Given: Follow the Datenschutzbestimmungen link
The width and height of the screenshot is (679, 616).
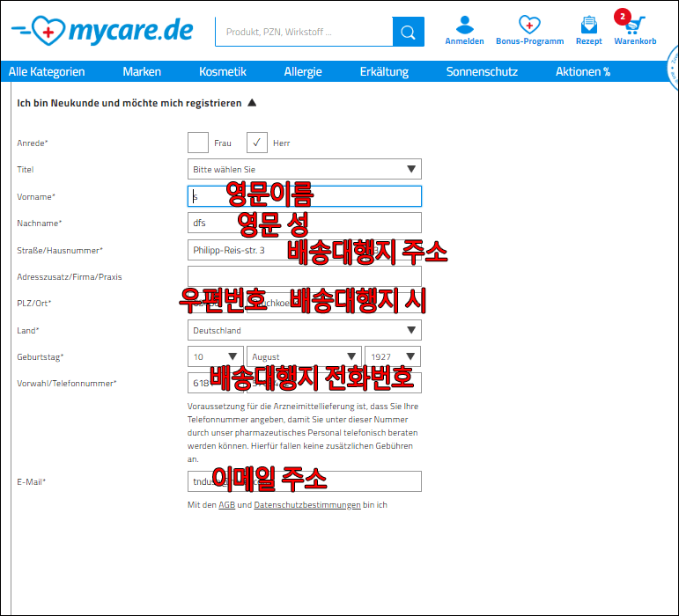Looking at the screenshot, I should [307, 505].
